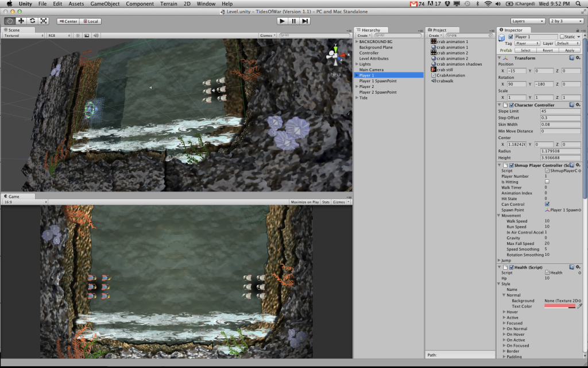The height and width of the screenshot is (368, 588).
Task: Open the GameObject menu
Action: pyautogui.click(x=105, y=4)
